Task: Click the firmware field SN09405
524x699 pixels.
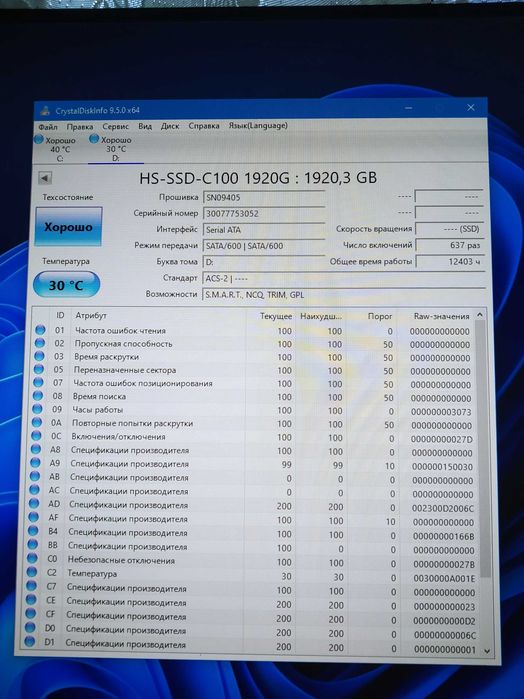Action: tap(264, 197)
